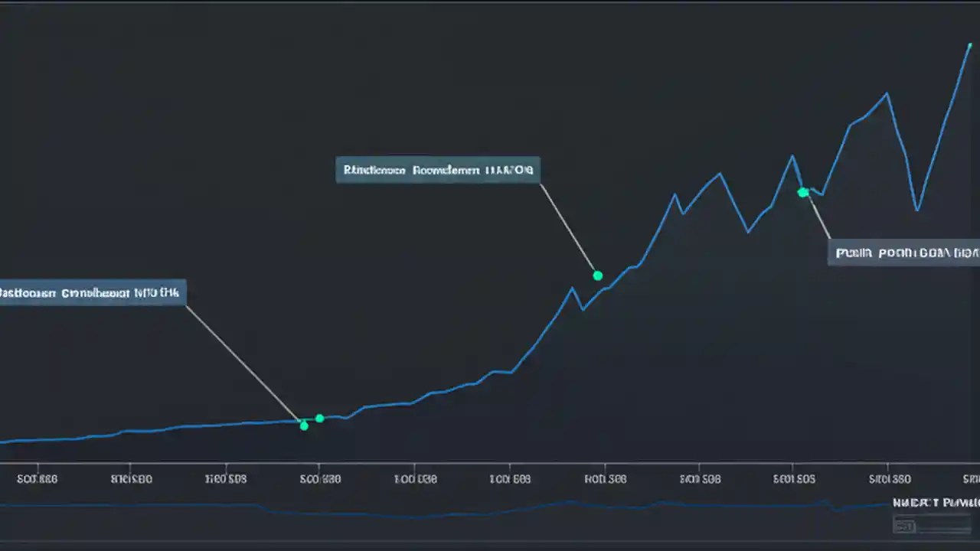Select the leftmost x-axis date label

pyautogui.click(x=37, y=479)
